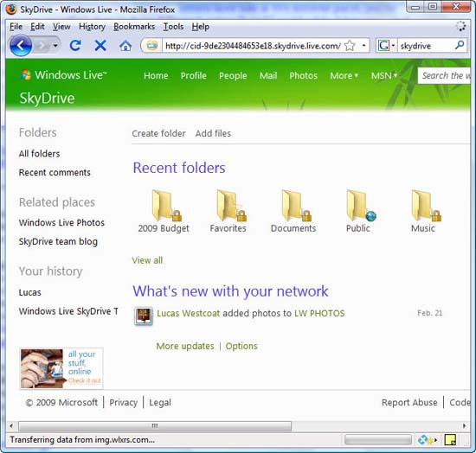Focus the skydrive search box in toolbar
Screen dimensions: 476x453
click(426, 46)
